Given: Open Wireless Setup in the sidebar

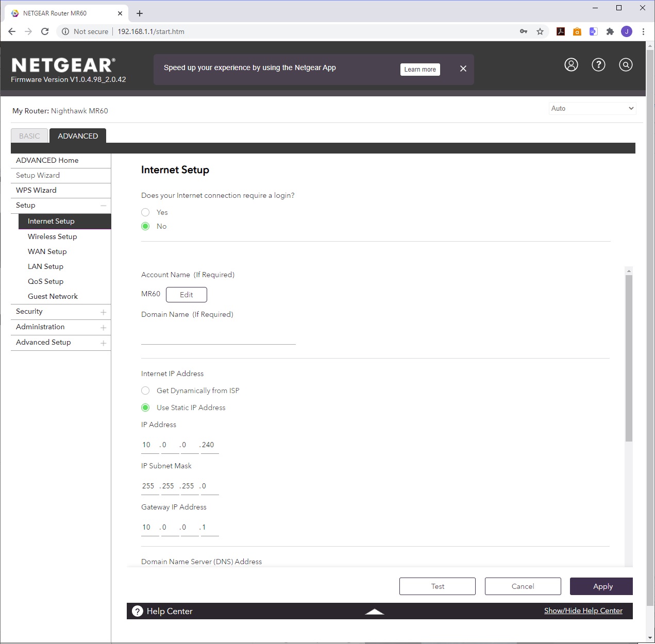Looking at the screenshot, I should point(53,236).
